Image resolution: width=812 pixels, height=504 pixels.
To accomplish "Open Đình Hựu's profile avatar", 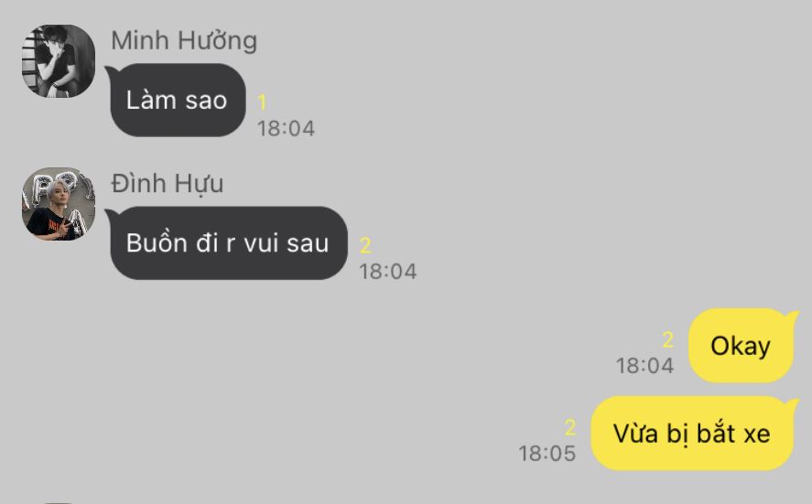I will point(59,204).
